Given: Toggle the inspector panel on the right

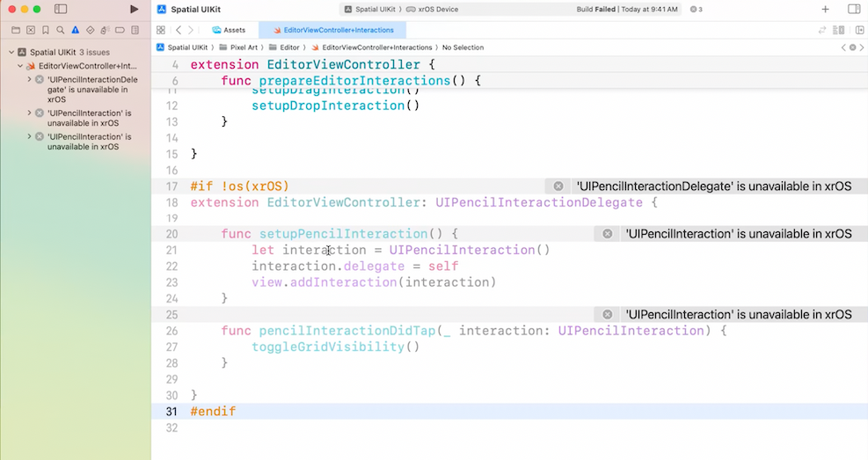Looking at the screenshot, I should [854, 9].
